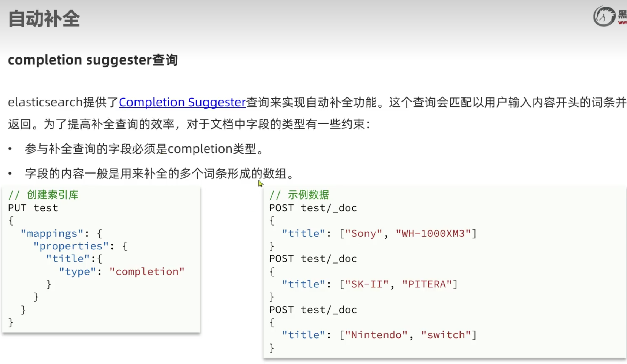Image resolution: width=627 pixels, height=364 pixels.
Task: Click the "type" key in mapping
Action: pos(77,271)
